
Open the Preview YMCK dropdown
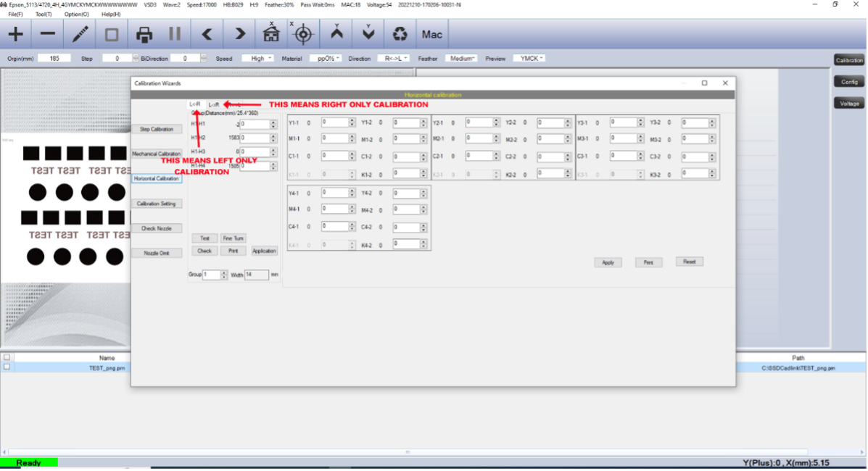click(529, 58)
